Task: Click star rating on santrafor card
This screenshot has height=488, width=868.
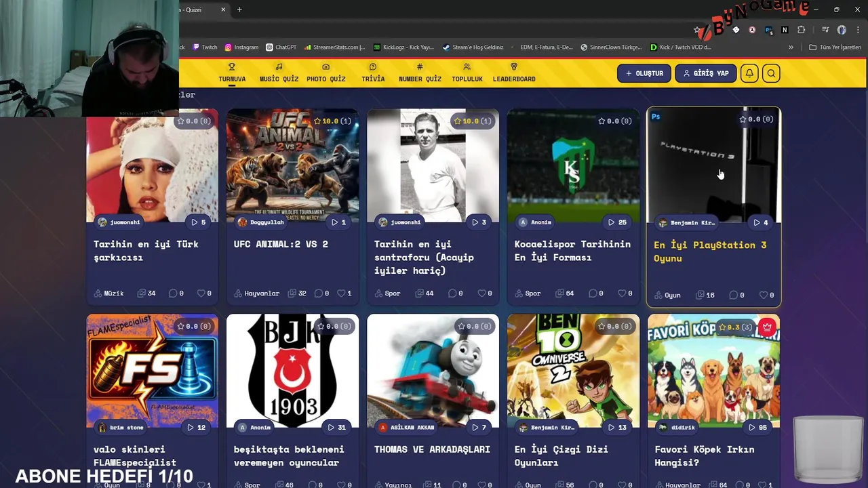Action: [473, 121]
